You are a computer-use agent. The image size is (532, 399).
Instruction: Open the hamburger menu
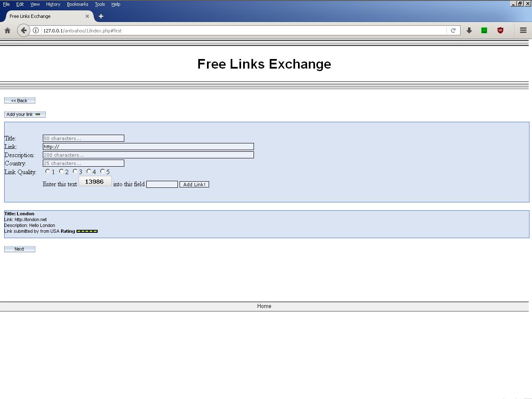pos(523,30)
